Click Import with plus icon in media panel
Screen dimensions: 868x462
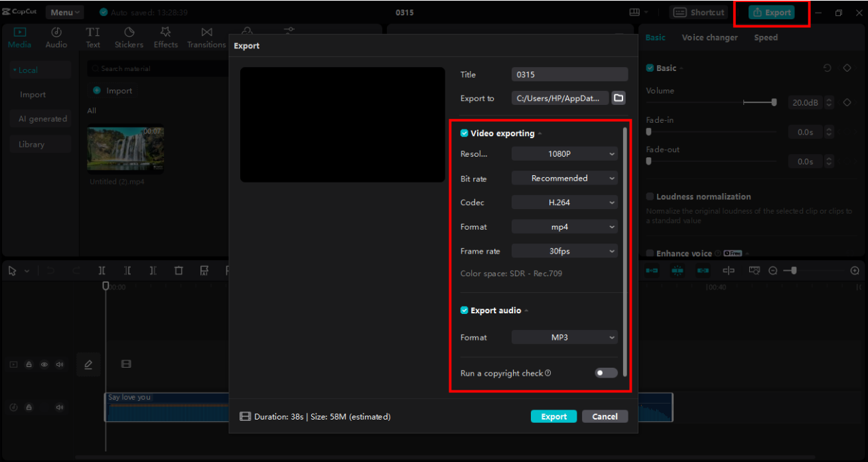[112, 91]
